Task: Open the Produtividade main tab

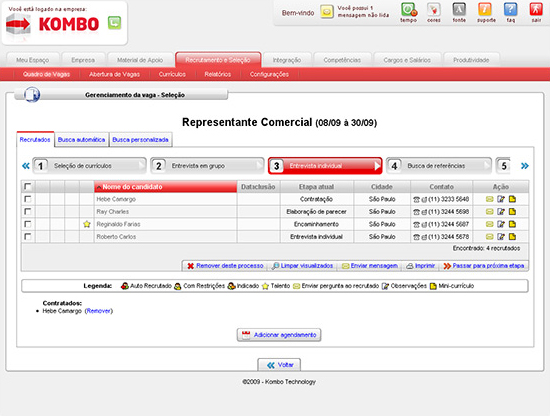Action: coord(471,60)
